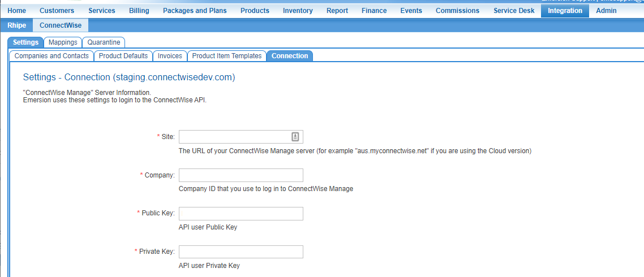
Task: Open the Product Item Templates tab
Action: click(x=227, y=56)
